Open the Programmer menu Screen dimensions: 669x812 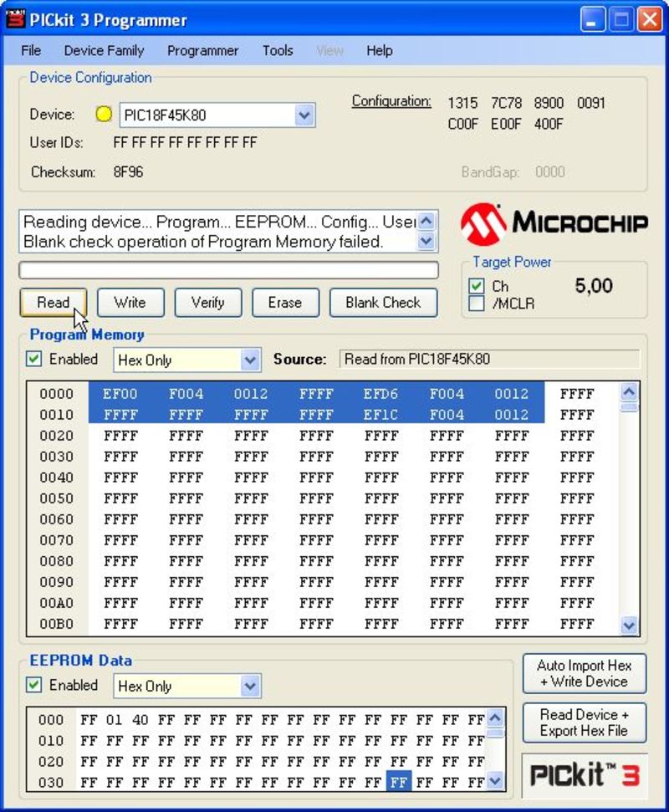click(202, 50)
